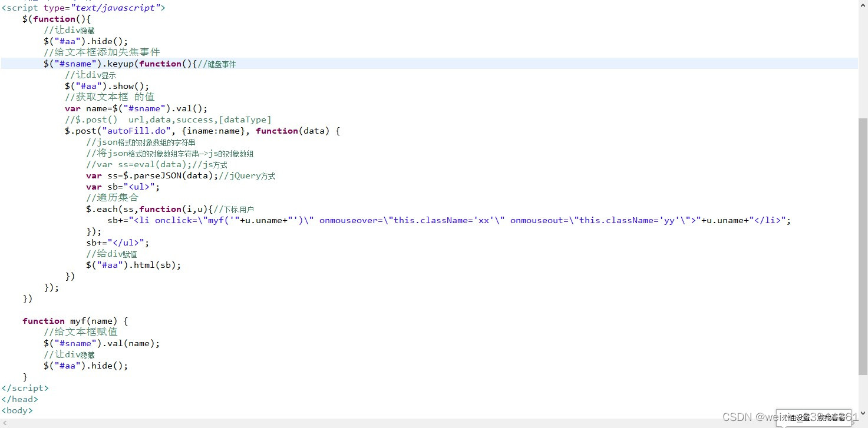
Task: Click the var ss=$.parseJSON(data); line
Action: tap(180, 175)
